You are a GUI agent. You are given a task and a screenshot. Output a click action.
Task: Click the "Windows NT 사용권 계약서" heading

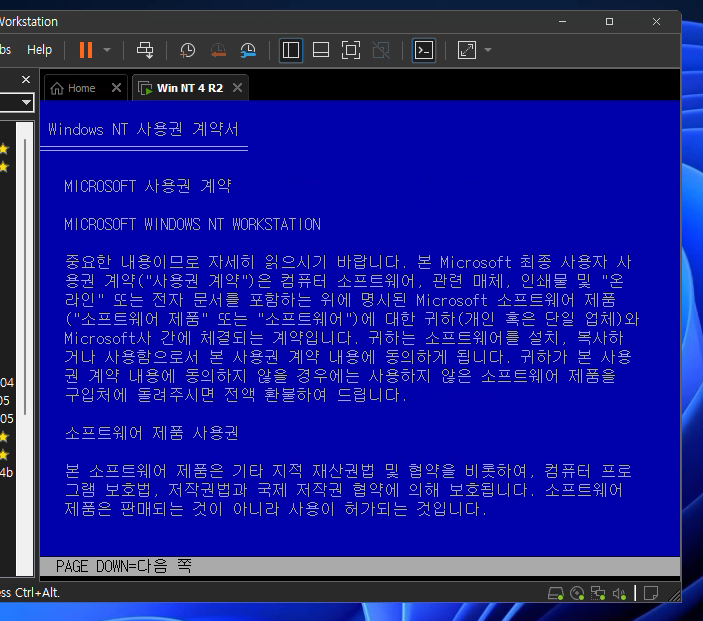pos(143,129)
